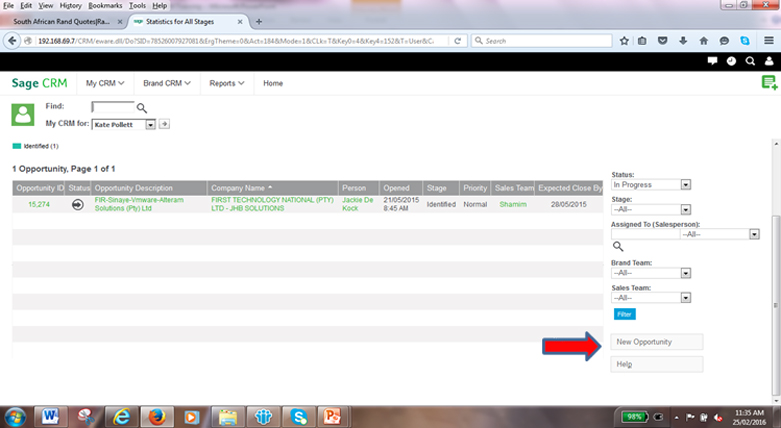This screenshot has height=428, width=781.
Task: Sort by Expected Close By column header
Action: (x=570, y=188)
